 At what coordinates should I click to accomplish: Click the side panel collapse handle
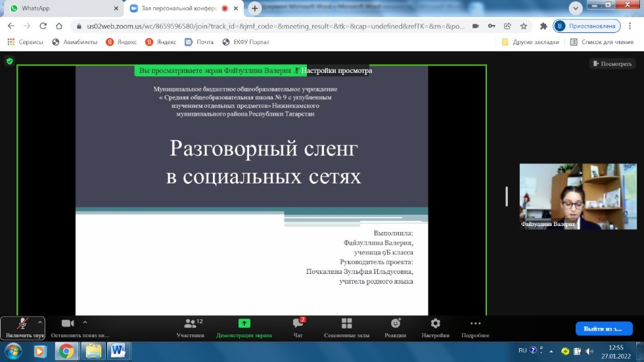pos(507,196)
